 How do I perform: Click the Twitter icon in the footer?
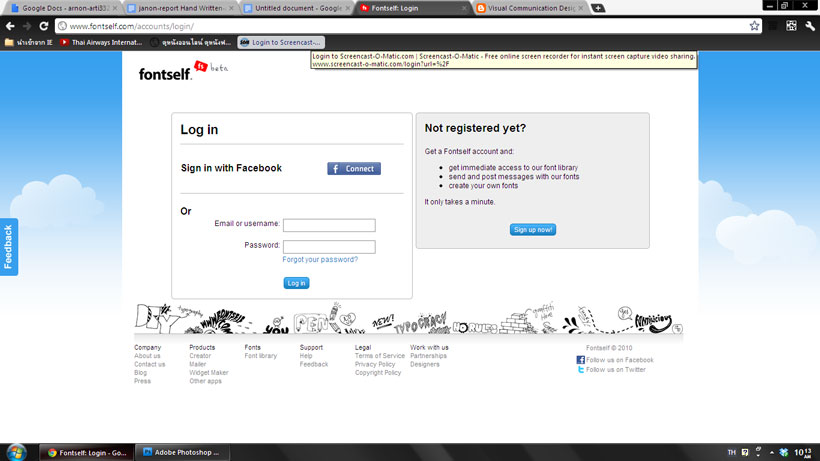(580, 369)
